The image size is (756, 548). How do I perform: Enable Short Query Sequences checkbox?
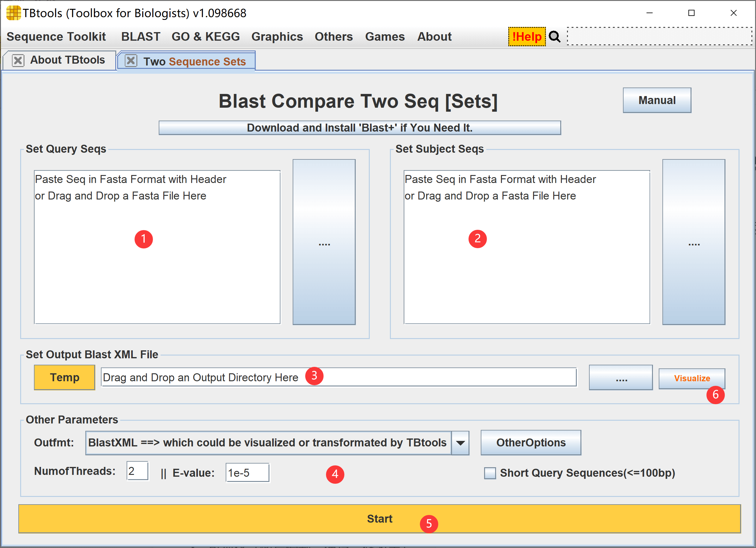click(x=490, y=473)
